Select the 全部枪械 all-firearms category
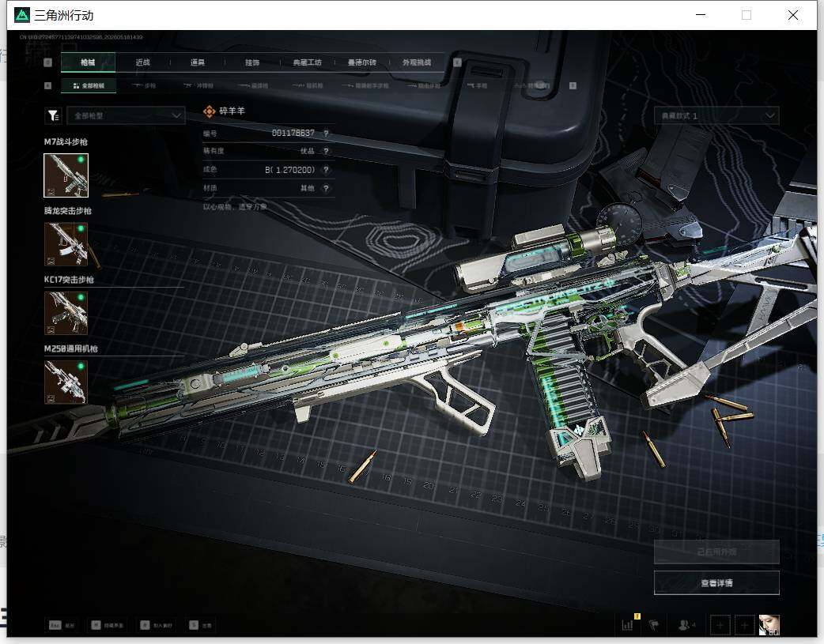824x644 pixels. 89,85
